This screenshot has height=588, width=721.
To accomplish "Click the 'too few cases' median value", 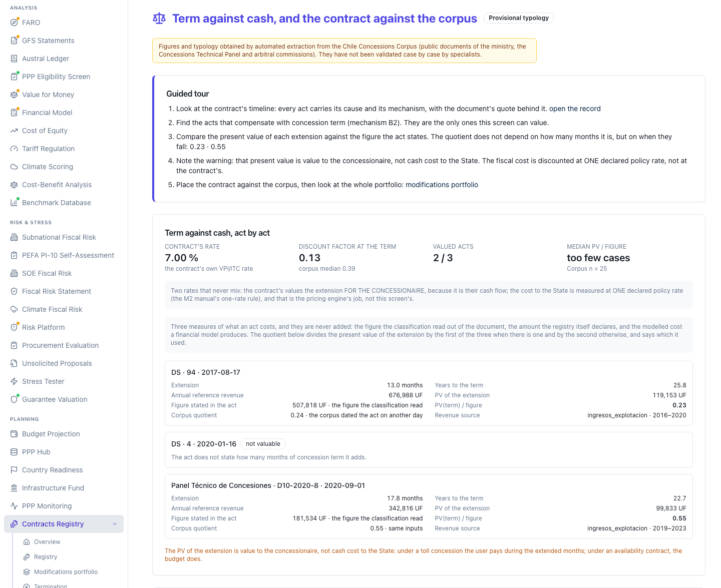I will click(x=598, y=258).
